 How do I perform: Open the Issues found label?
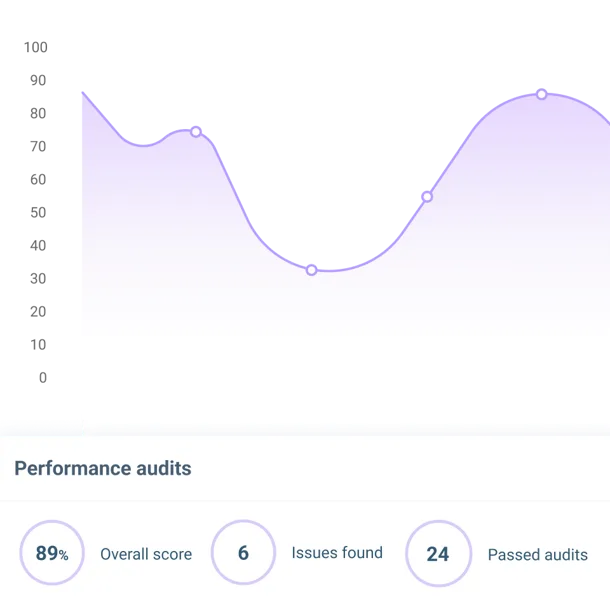coord(337,553)
